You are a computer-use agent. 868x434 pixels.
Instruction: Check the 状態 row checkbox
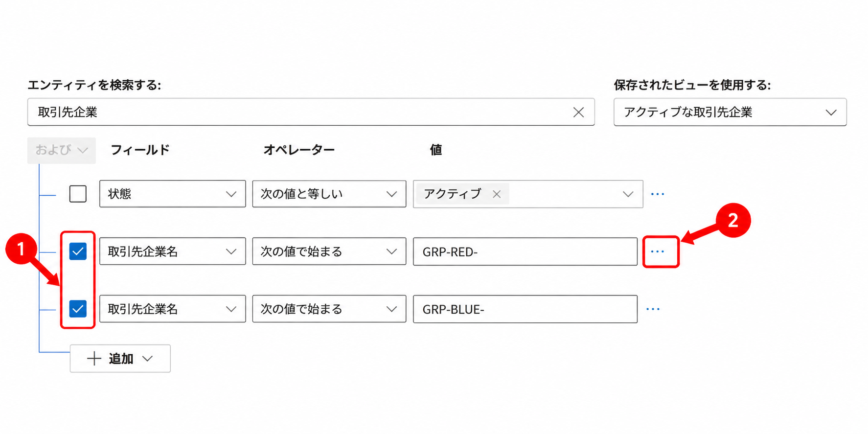click(x=78, y=194)
